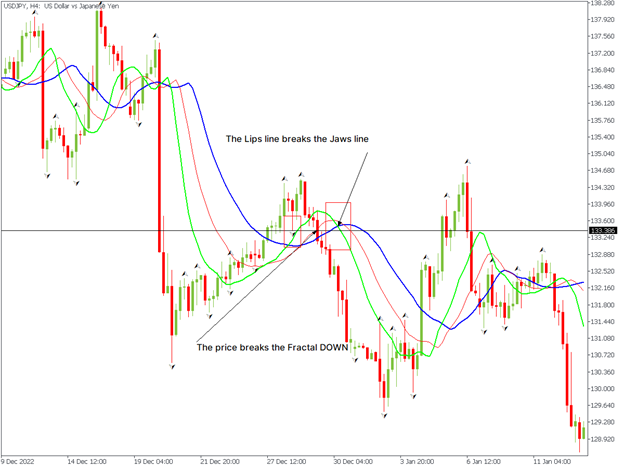Click the up fractal above the 6 Jan peak
Screen dimensions: 624x468
pyautogui.click(x=465, y=161)
